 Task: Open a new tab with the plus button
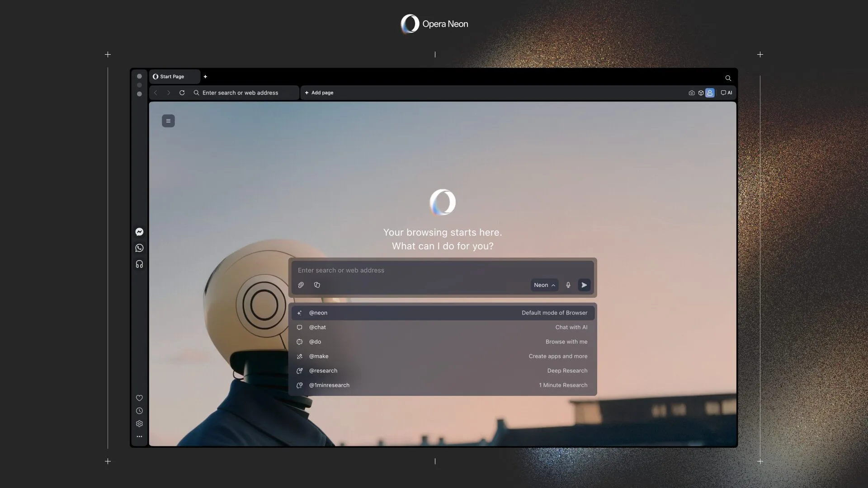point(206,76)
